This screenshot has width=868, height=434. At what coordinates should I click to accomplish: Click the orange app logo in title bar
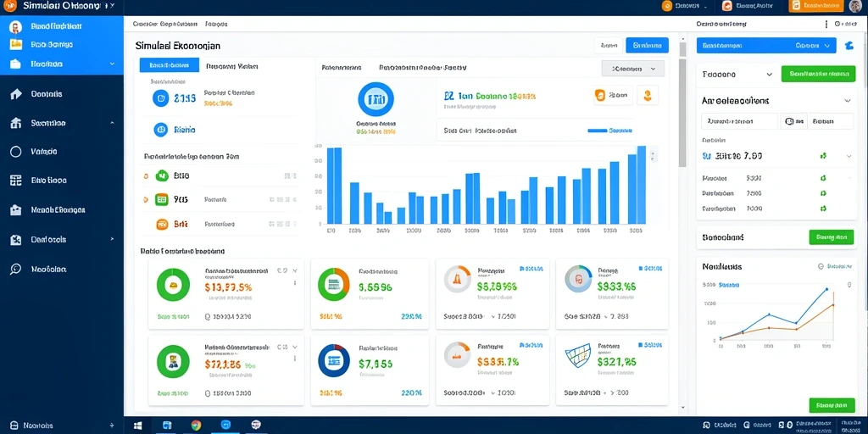(10, 5)
